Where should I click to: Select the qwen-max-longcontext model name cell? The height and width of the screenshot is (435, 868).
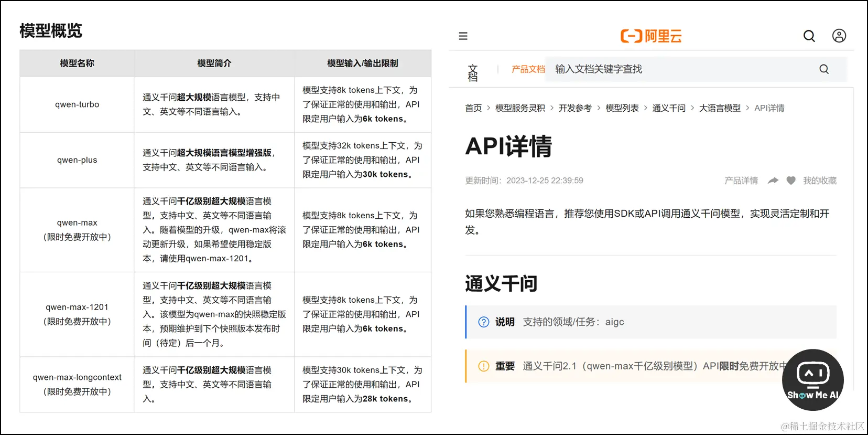(x=77, y=385)
